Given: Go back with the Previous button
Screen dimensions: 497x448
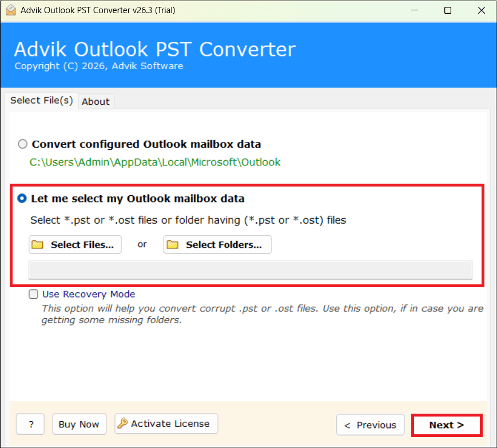Looking at the screenshot, I should [371, 425].
